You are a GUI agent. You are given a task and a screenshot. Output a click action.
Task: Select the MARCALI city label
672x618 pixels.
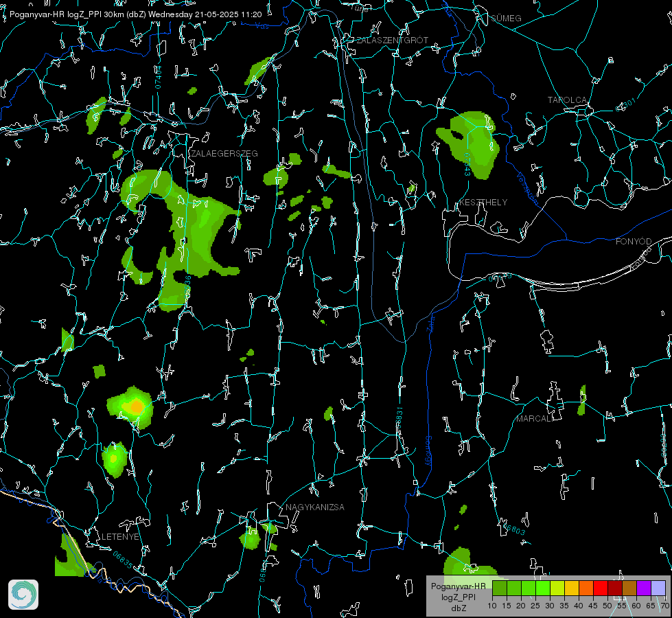pyautogui.click(x=535, y=419)
